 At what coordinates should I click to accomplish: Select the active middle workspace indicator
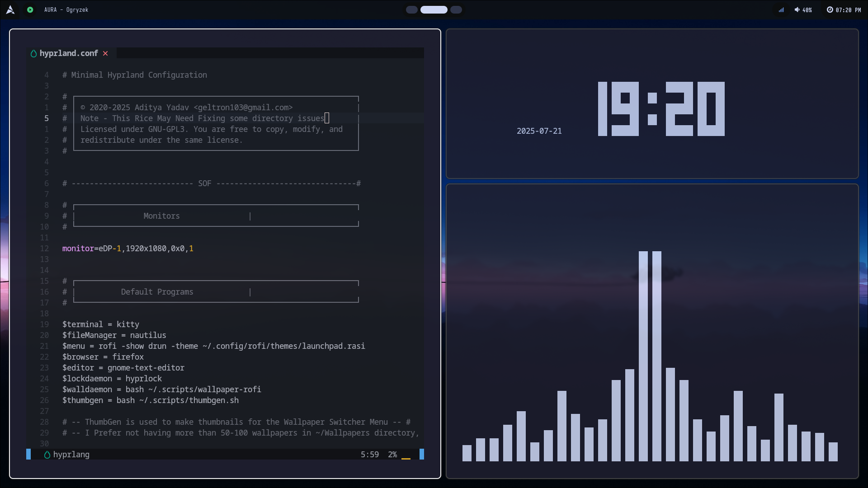[434, 9]
